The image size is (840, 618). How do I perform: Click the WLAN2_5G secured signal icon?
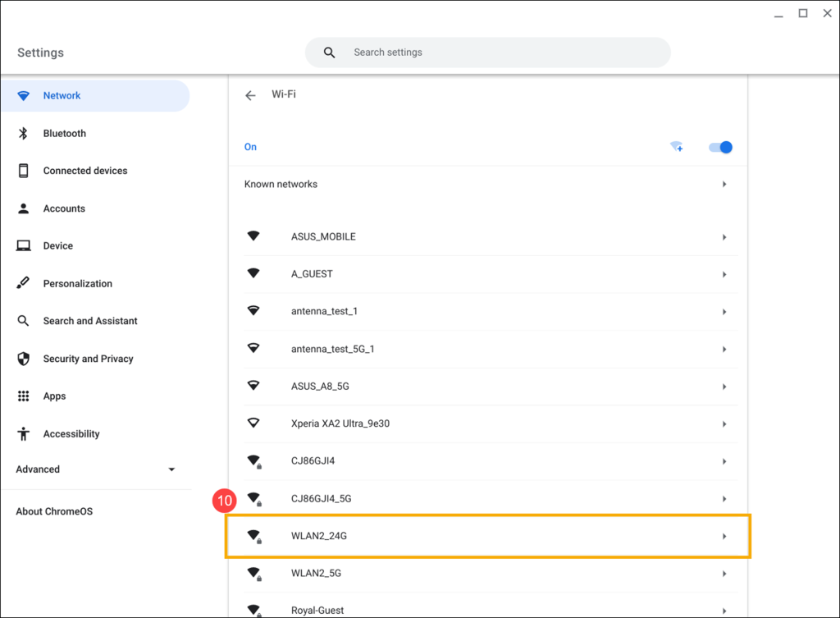(x=254, y=574)
